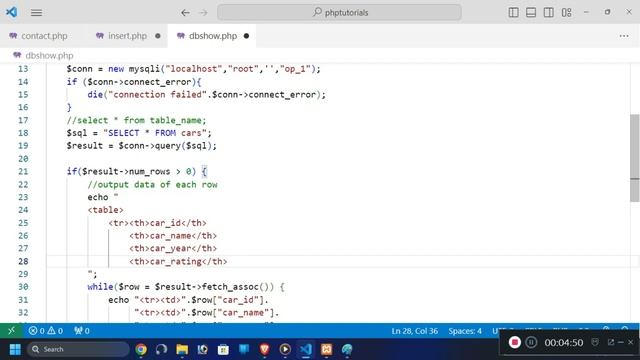Open the VS Code application menu (hamburger)

tap(36, 13)
